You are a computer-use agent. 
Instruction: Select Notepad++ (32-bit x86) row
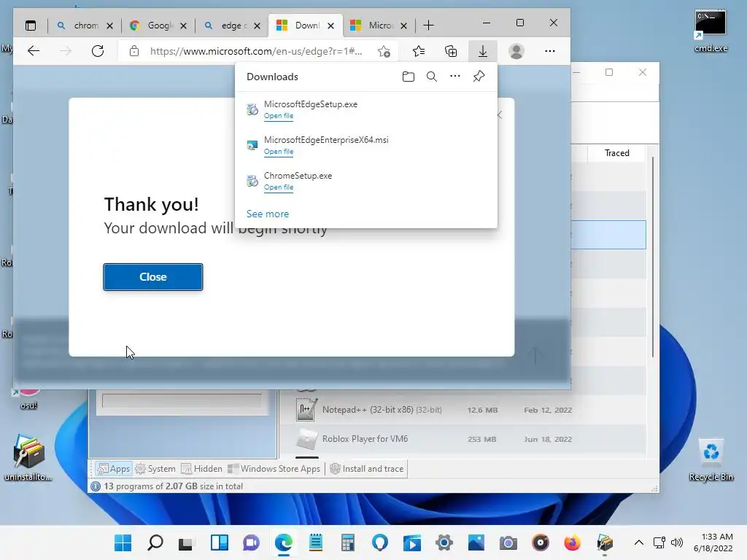click(x=462, y=410)
